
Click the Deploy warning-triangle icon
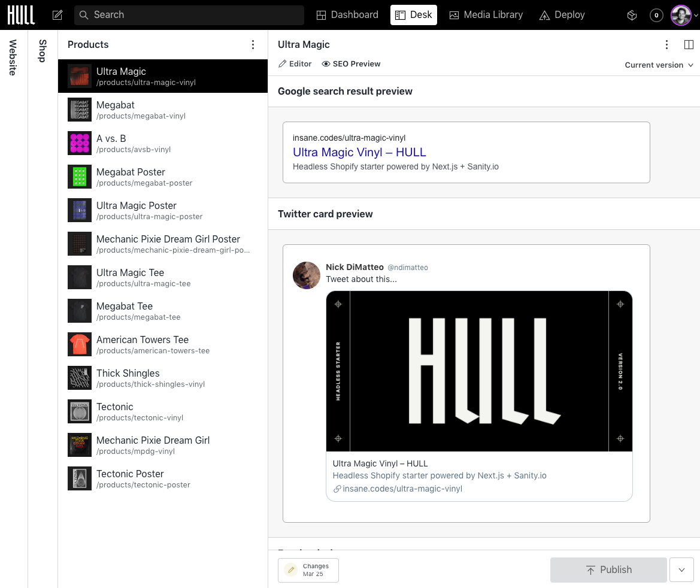(544, 14)
